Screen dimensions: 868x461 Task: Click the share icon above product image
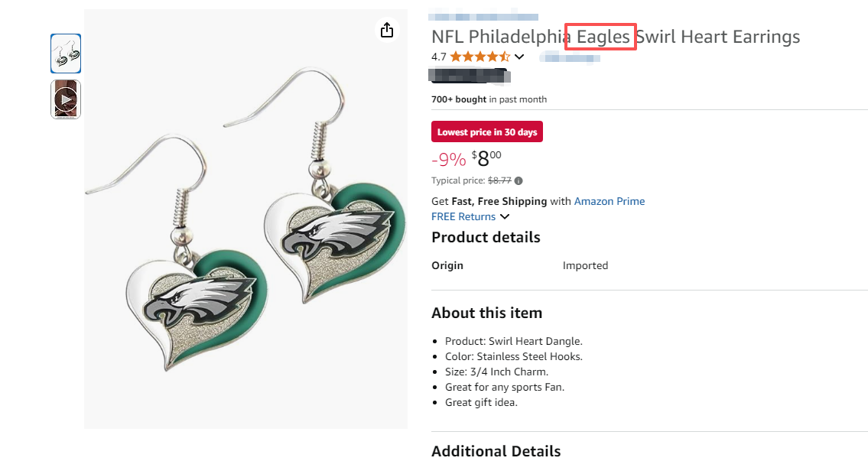click(387, 30)
